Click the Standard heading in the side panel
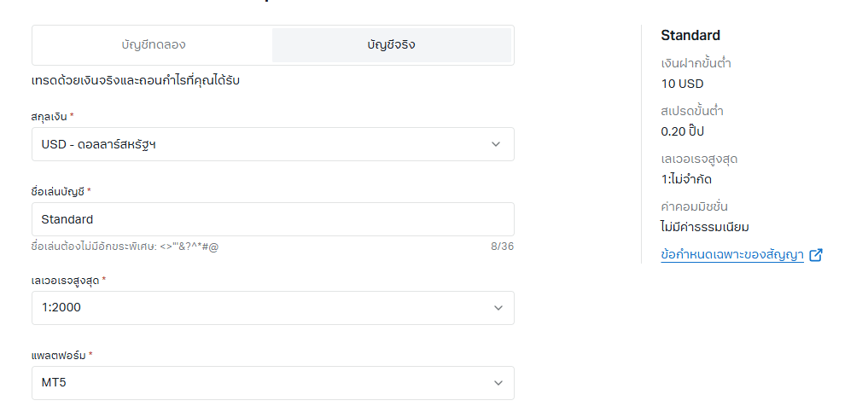 [x=690, y=36]
